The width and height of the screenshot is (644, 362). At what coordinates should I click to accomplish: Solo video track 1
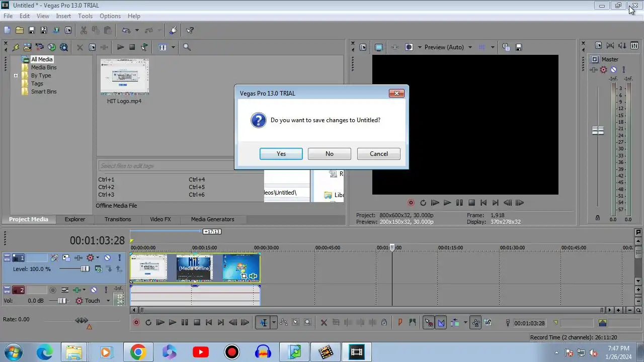(119, 257)
